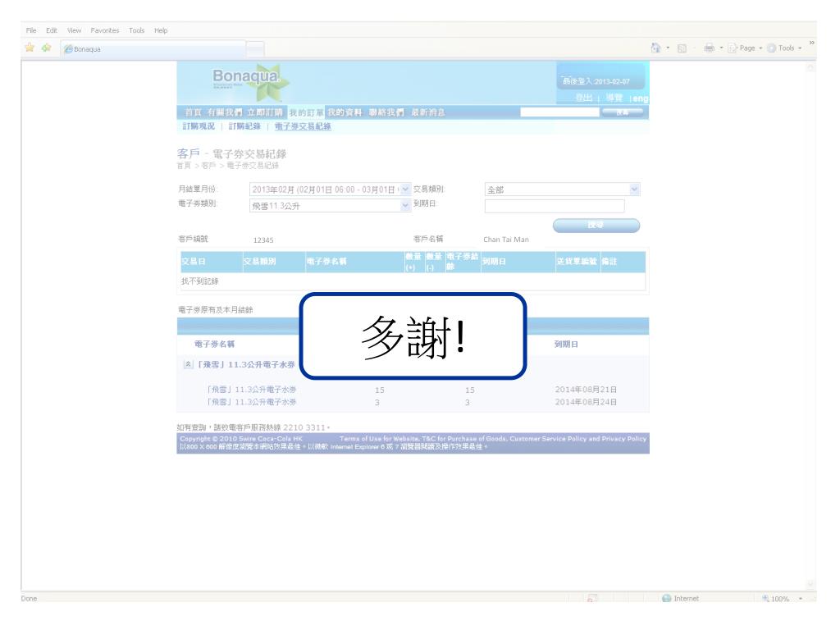Open 最新消息 in the navigation bar
The height and width of the screenshot is (630, 840).
[428, 112]
